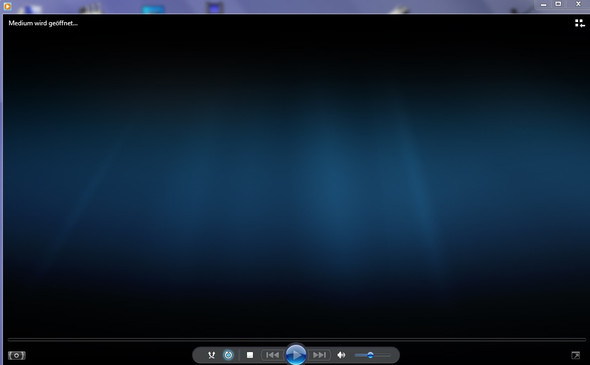Close the Media Player window
Image resolution: width=590 pixels, height=365 pixels.
578,5
